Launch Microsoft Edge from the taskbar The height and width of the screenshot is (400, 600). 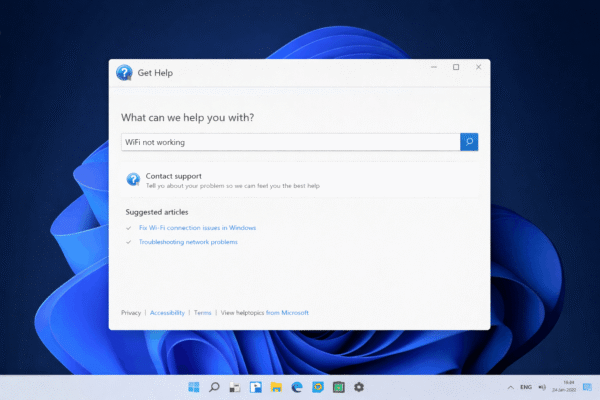tap(297, 387)
